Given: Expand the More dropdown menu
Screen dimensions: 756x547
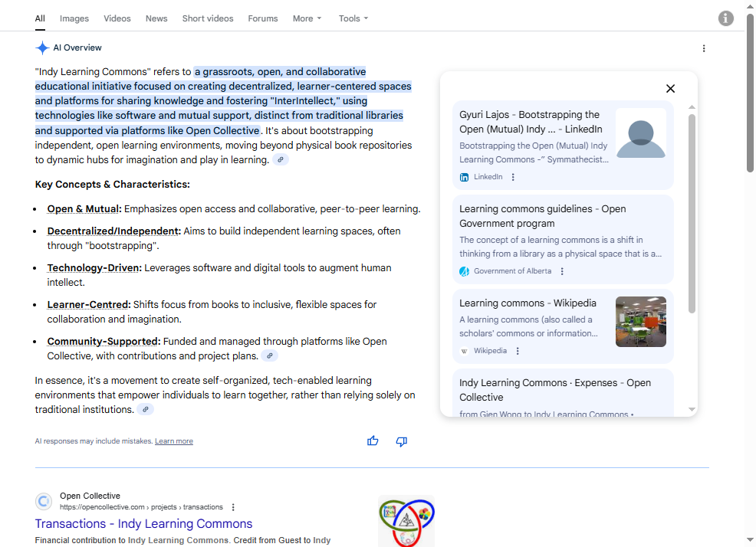Looking at the screenshot, I should 307,18.
